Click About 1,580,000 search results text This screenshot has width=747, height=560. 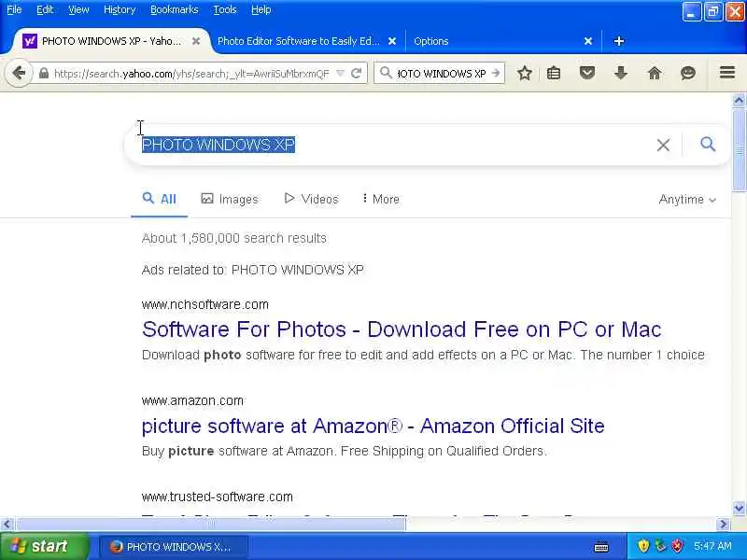[x=234, y=238]
